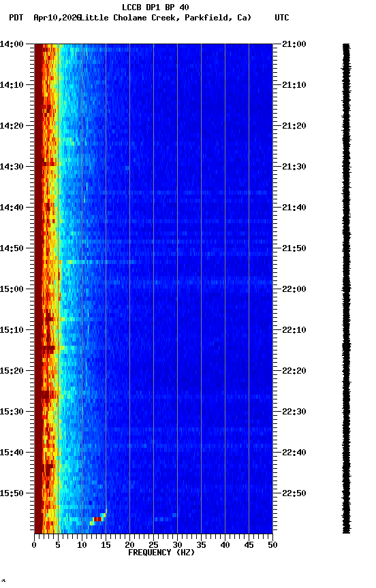
Task: Click the '22:40' UTC time label
Action: pyautogui.click(x=294, y=453)
